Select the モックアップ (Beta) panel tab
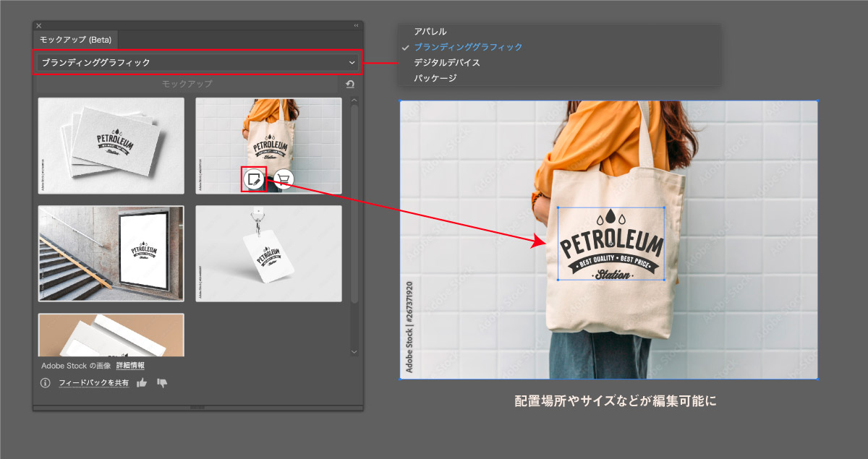 point(75,40)
